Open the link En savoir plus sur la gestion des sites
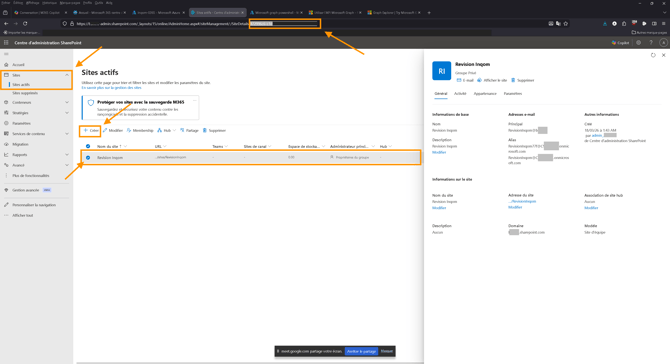Viewport: 670px width, 364px height. pyautogui.click(x=112, y=88)
